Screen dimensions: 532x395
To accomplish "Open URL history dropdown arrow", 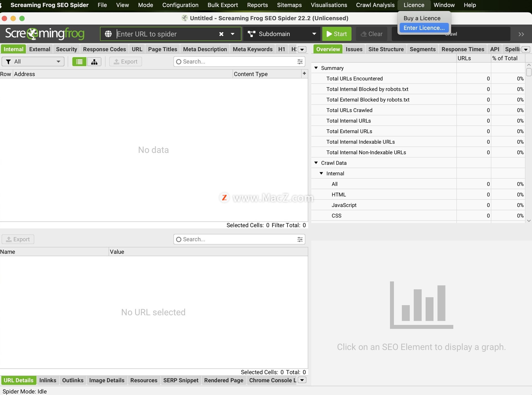I will (x=232, y=34).
